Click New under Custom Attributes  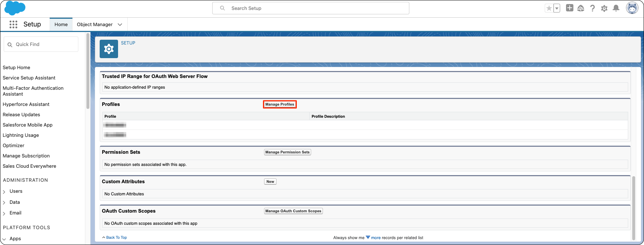(x=270, y=182)
